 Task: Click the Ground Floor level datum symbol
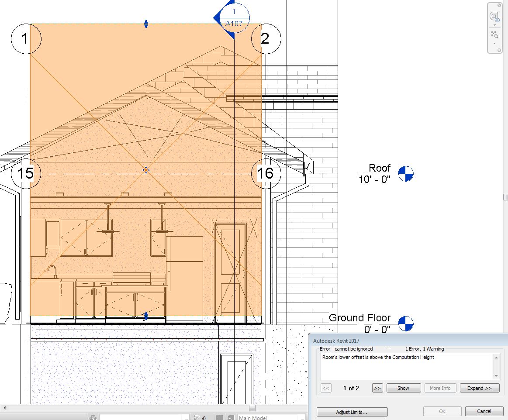[405, 323]
